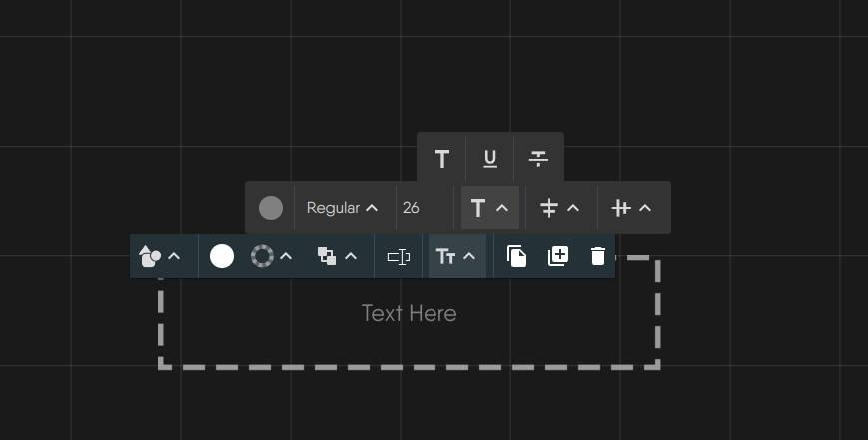The height and width of the screenshot is (440, 868).
Task: Click the text box edit icon
Action: point(399,257)
